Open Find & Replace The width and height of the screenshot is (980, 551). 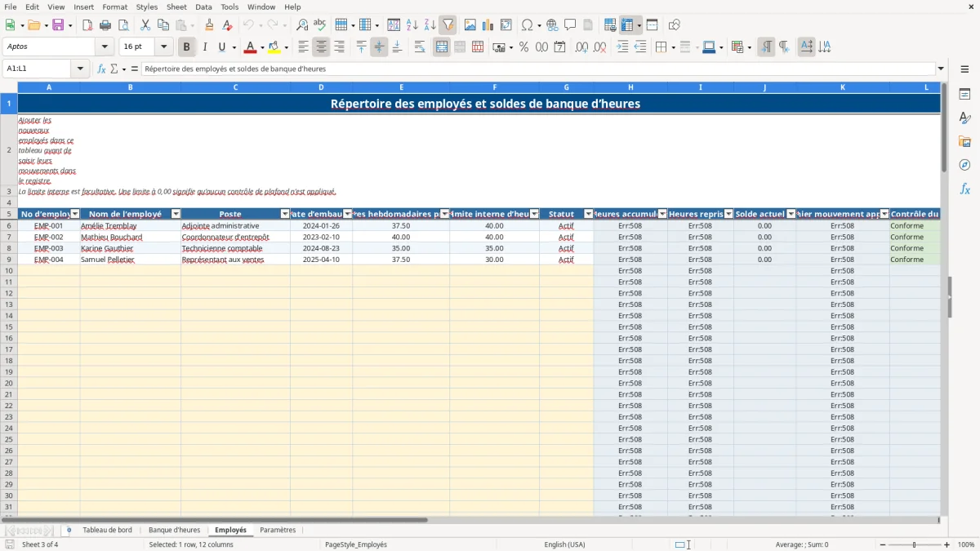tap(302, 25)
